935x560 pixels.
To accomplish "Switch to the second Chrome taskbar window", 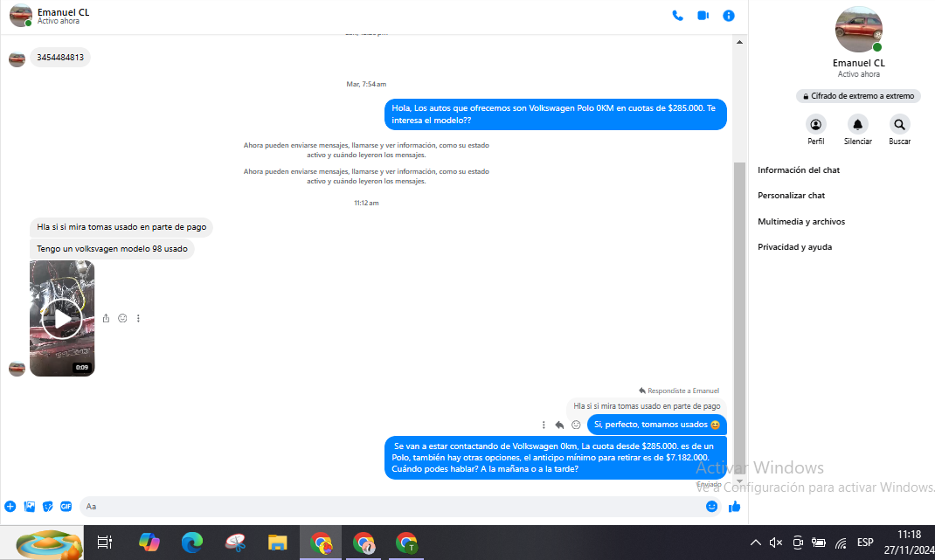I will point(364,543).
